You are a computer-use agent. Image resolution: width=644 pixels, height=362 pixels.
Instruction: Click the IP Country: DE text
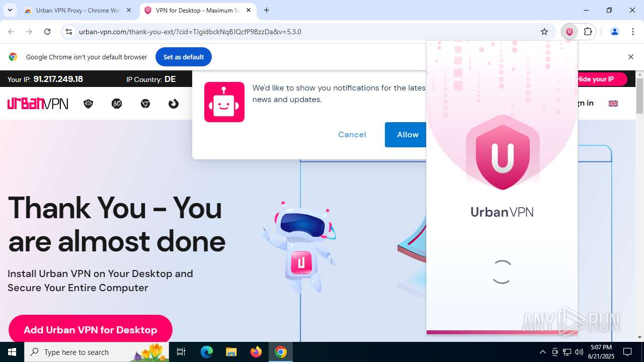(x=151, y=79)
